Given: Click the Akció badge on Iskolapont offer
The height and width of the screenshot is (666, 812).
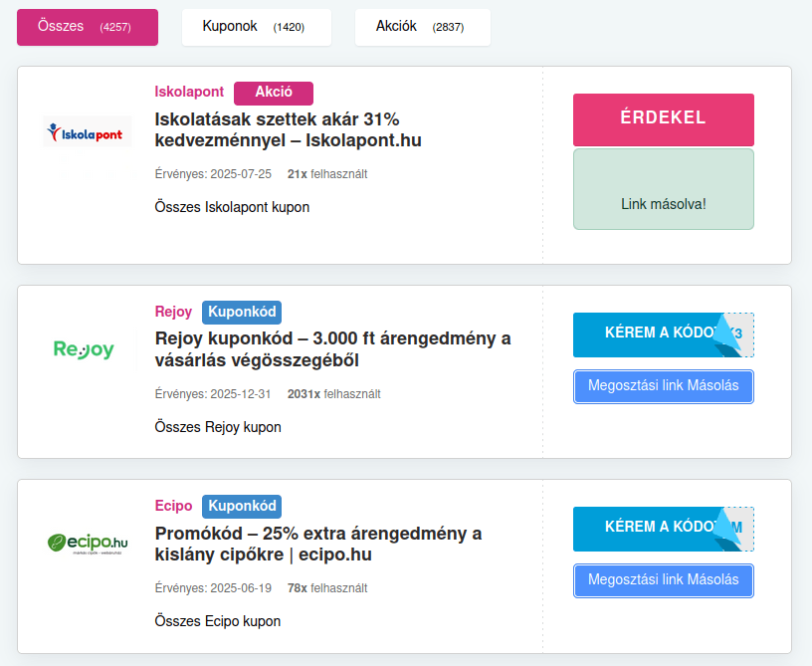Looking at the screenshot, I should [274, 93].
